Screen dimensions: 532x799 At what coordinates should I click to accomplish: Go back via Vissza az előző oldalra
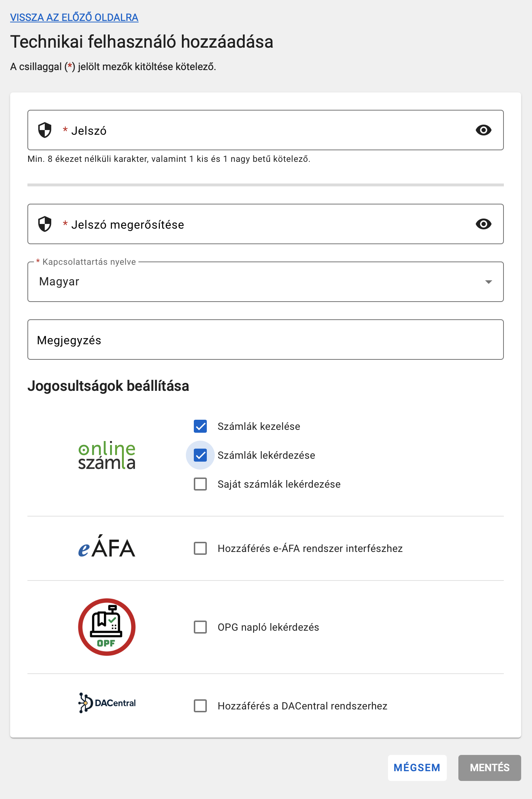(74, 17)
